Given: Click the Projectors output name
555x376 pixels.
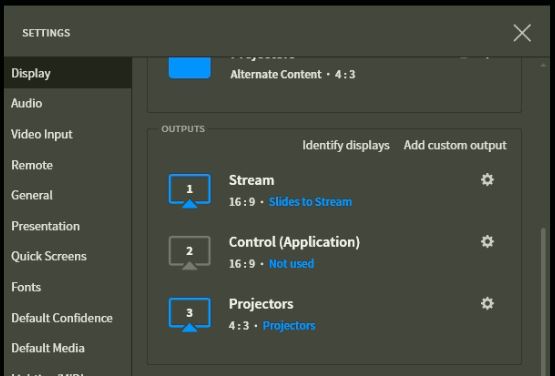Looking at the screenshot, I should (x=261, y=304).
